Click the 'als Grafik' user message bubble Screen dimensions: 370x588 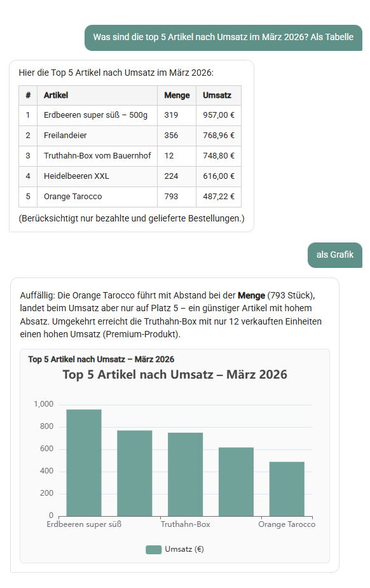tap(335, 255)
